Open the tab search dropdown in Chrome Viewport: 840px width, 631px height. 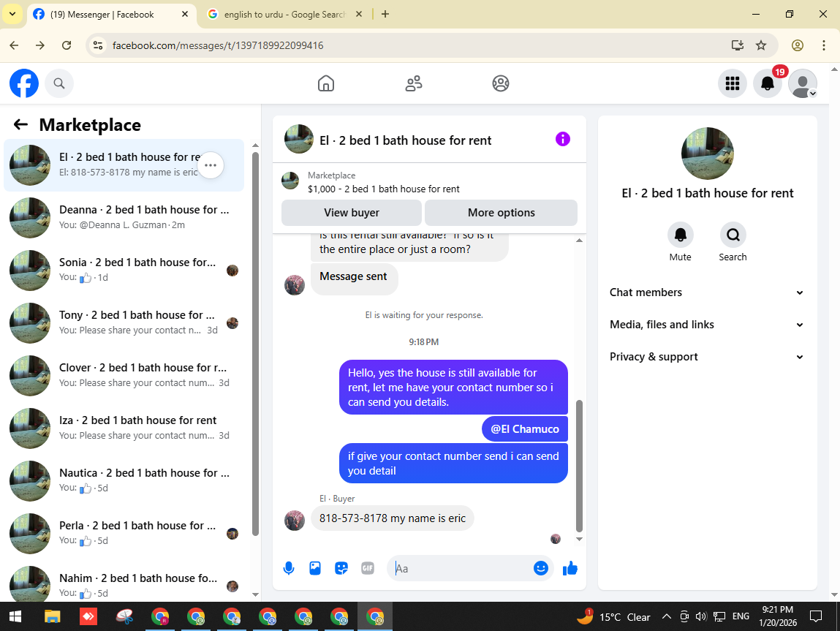(12, 15)
